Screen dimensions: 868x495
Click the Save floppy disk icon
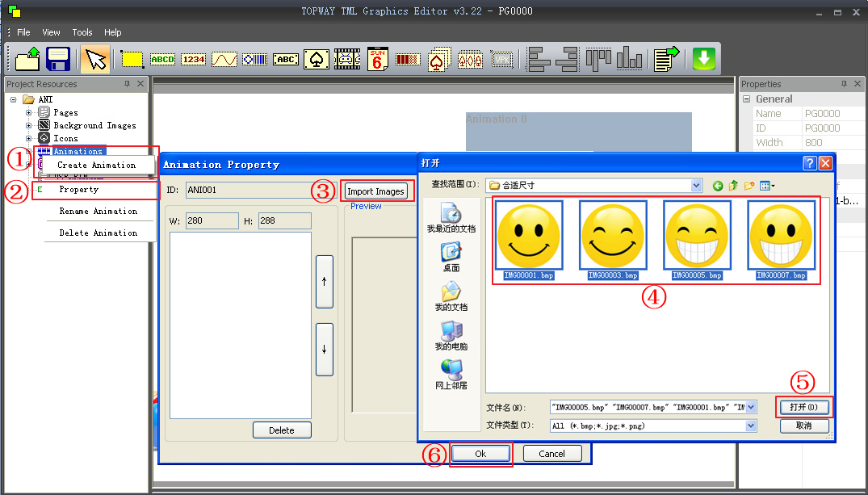(57, 59)
